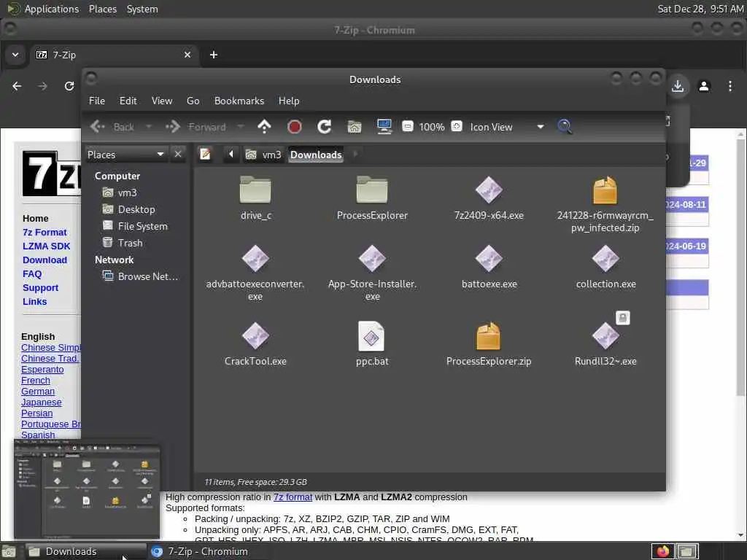Select the 241228-r6rmwayrcm_pw_infected.zip archive
The width and height of the screenshot is (747, 560).
point(605,204)
